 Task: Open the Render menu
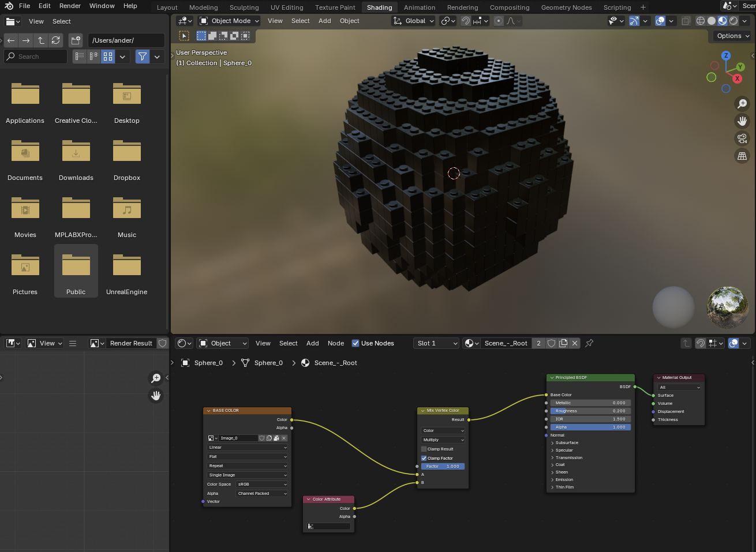click(x=70, y=6)
